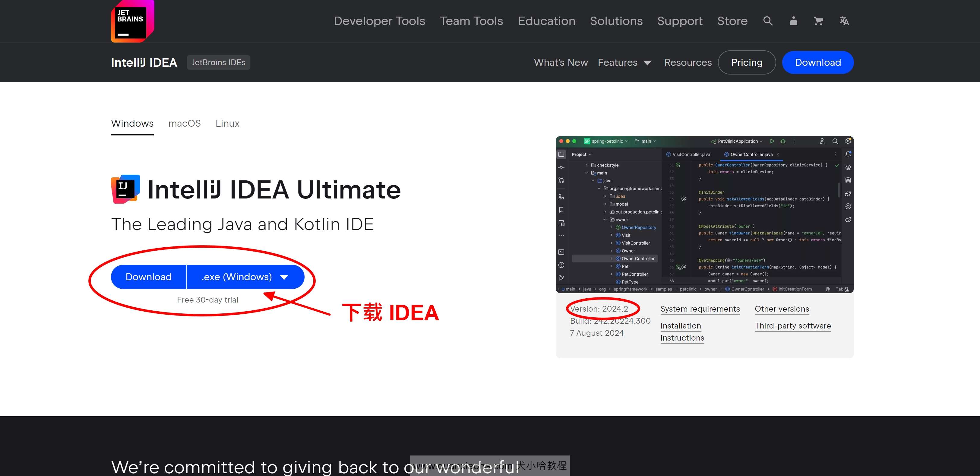This screenshot has height=476, width=980.
Task: Click the Download button for IDEA Ultimate
Action: [x=148, y=277]
